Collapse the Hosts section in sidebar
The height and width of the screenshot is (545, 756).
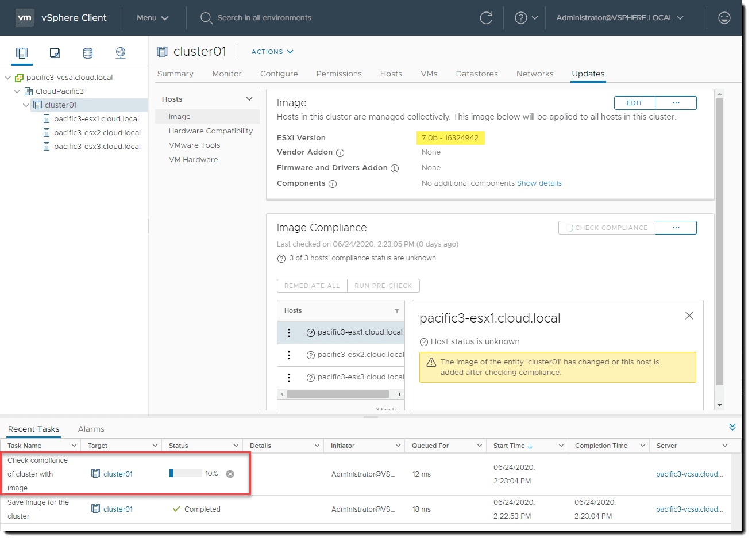click(249, 99)
